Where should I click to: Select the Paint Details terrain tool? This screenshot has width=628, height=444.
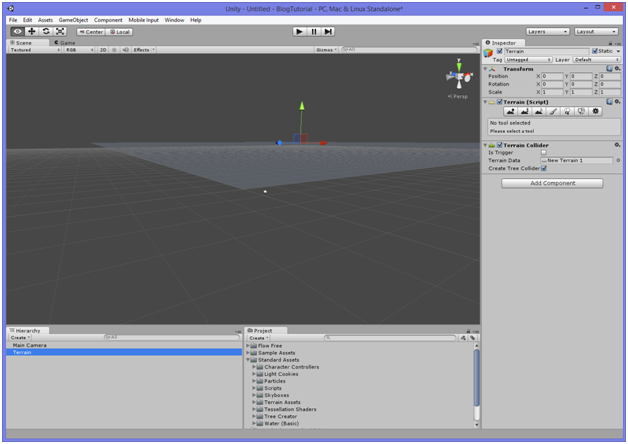581,112
